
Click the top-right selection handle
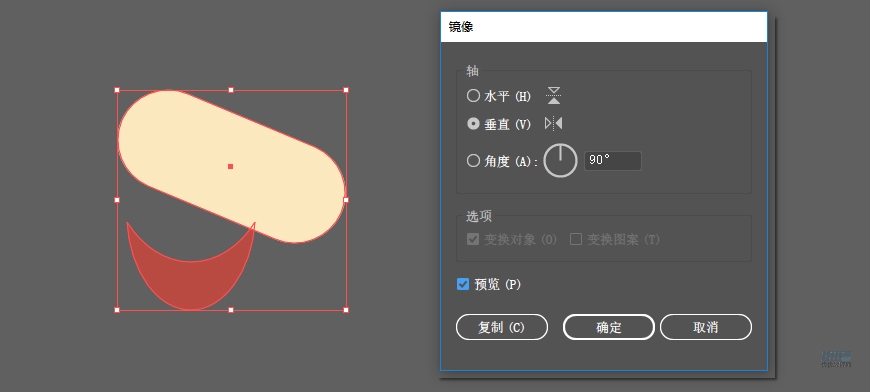346,90
